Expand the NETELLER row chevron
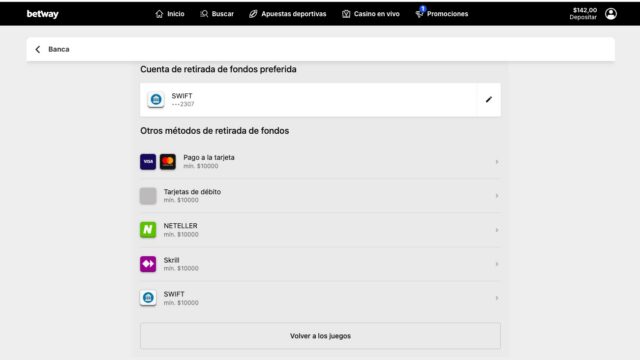The width and height of the screenshot is (640, 360). coord(497,230)
